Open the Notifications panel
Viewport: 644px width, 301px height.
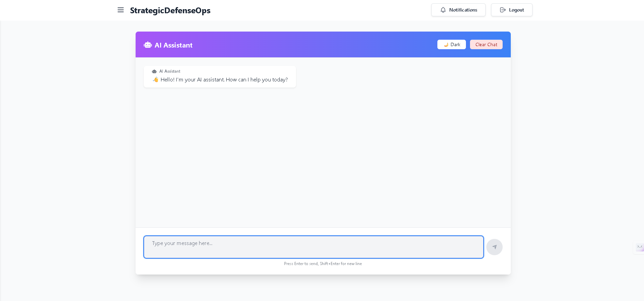point(458,10)
